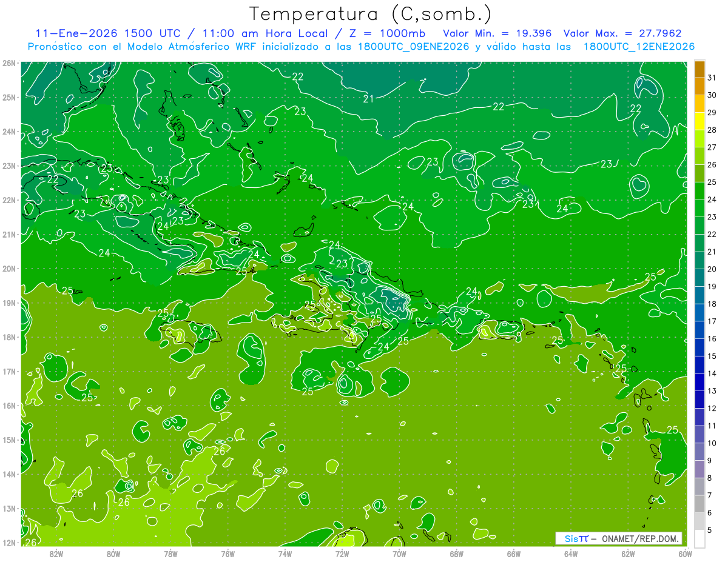Click the legend color band between 9 and 10

pyautogui.click(x=699, y=452)
